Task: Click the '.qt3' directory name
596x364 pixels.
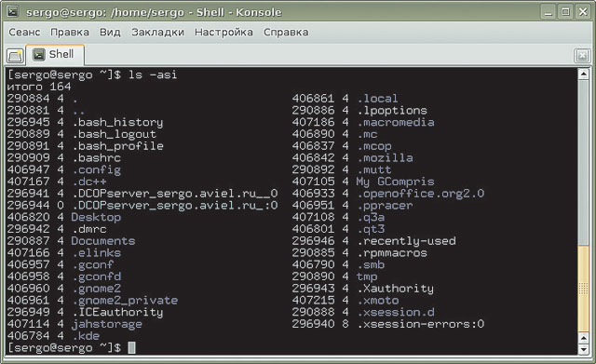Action: [371, 229]
